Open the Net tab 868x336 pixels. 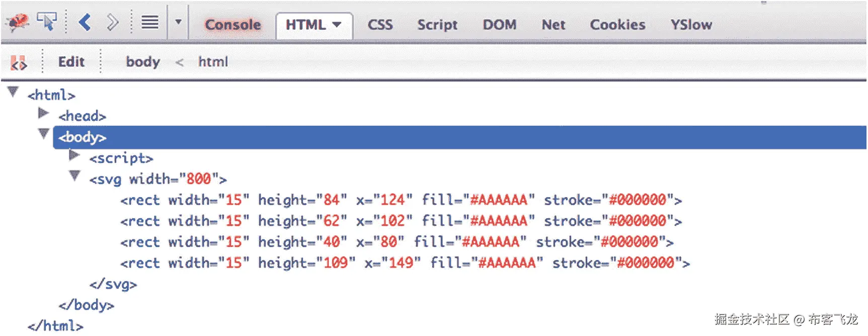553,25
